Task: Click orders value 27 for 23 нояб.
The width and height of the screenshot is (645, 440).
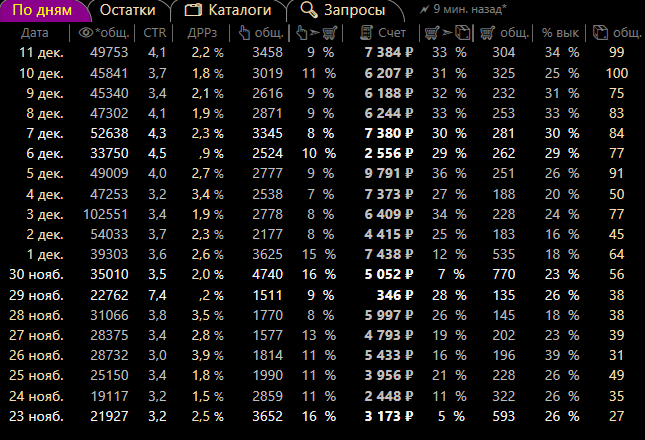Action: click(617, 416)
